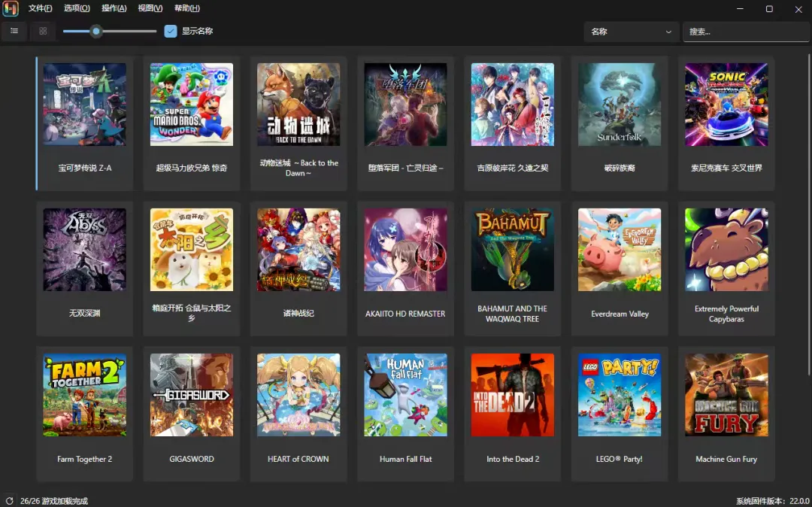This screenshot has height=507, width=812.
Task: Click the Machine Gun Fury title text
Action: click(x=726, y=459)
